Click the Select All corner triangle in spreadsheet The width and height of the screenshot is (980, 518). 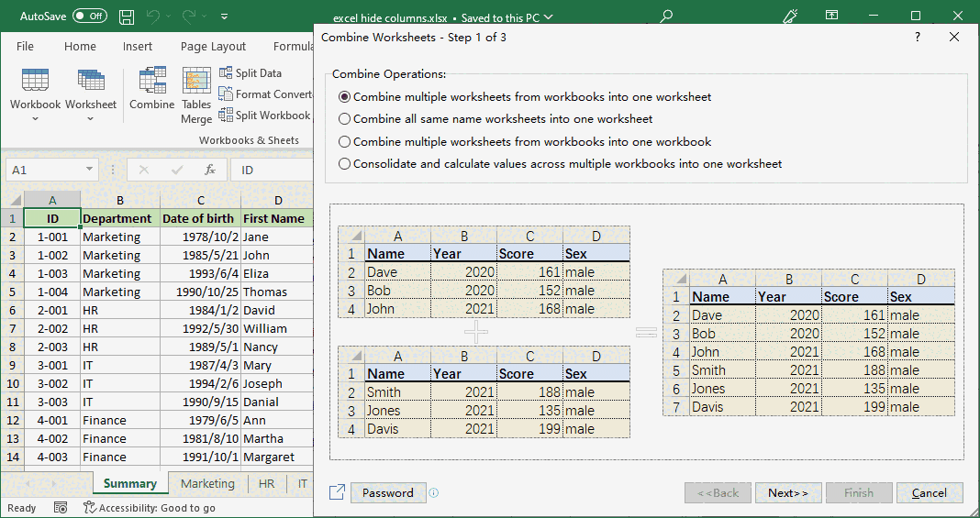15,201
